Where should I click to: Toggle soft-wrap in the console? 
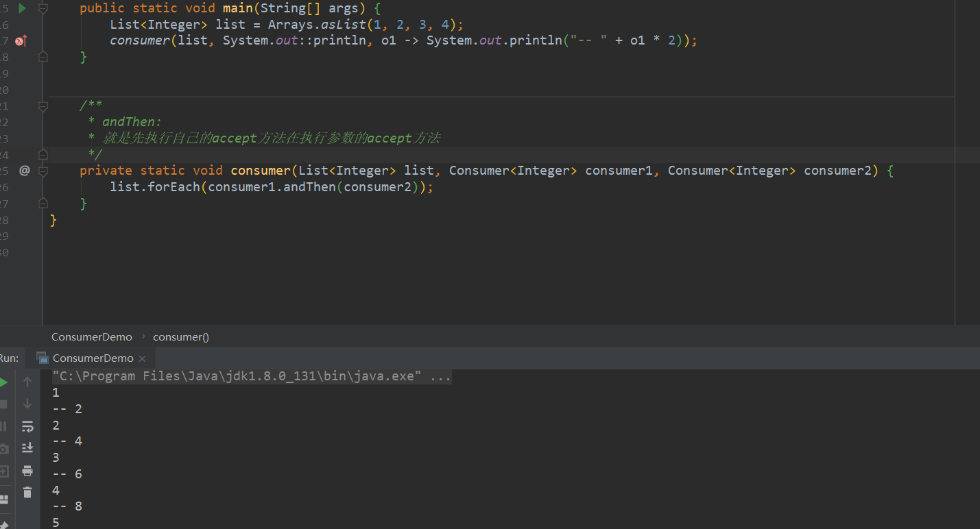tap(27, 426)
